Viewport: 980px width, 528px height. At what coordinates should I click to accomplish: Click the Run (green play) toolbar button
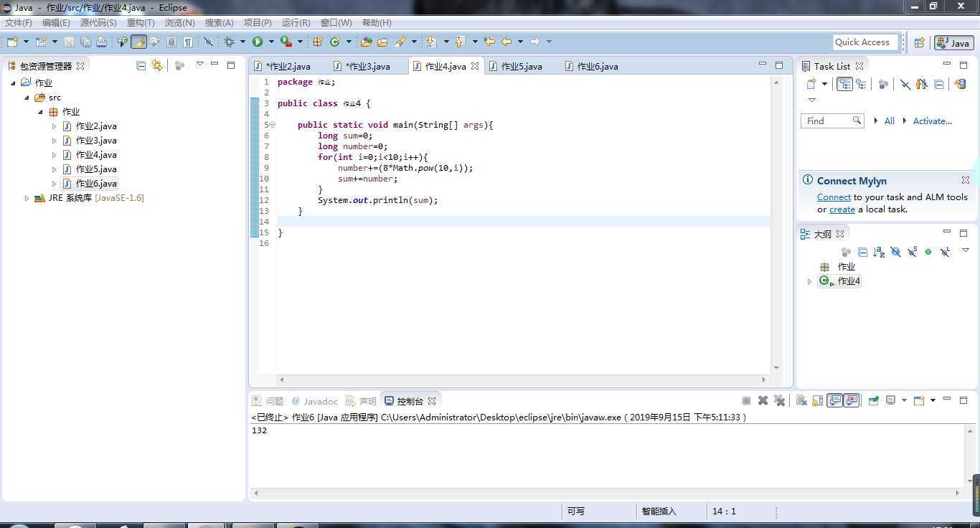[x=258, y=42]
